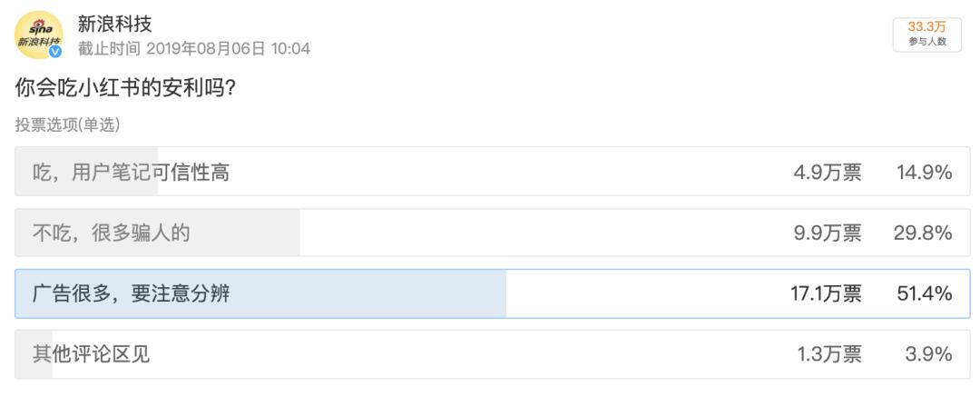Click the 2019年08月06日 10:04 deadline date
Screen dimensions: 980x407
pos(228,49)
